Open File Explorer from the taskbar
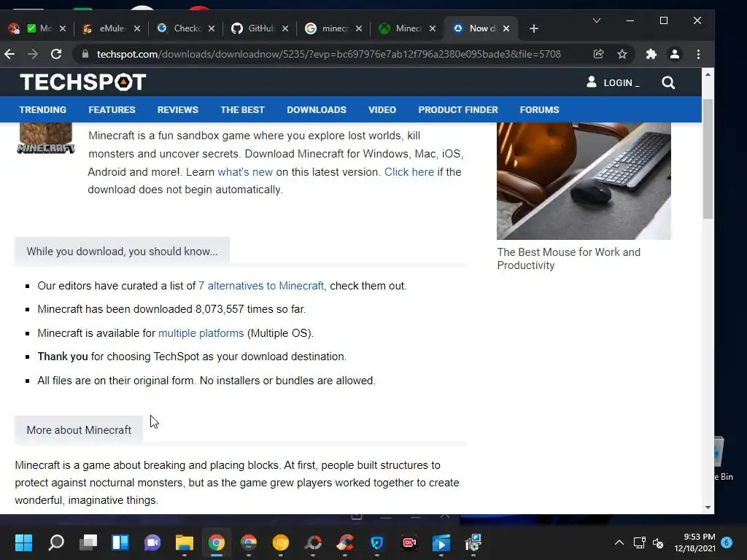Viewport: 747px width, 560px height. (x=185, y=542)
